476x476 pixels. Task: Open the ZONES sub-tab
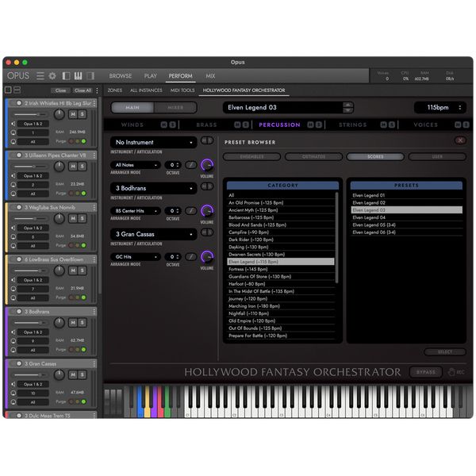tap(115, 90)
